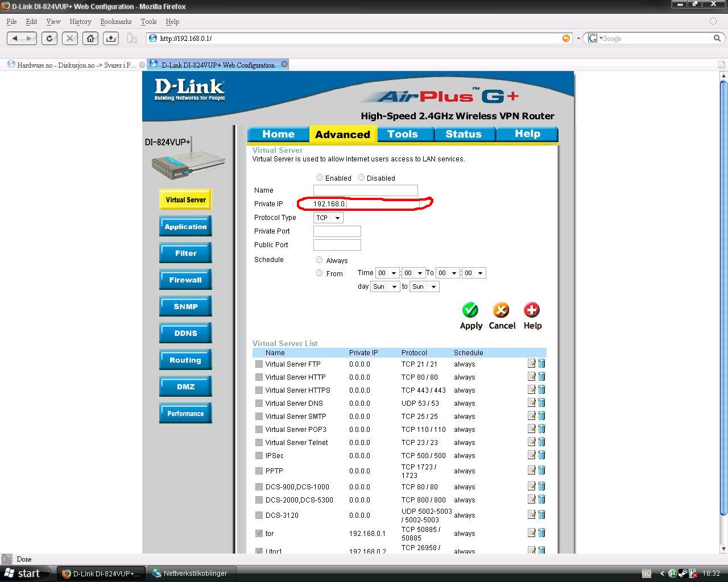Open the start hour time dropdown
Viewport: 728px width, 582px height.
click(x=387, y=273)
